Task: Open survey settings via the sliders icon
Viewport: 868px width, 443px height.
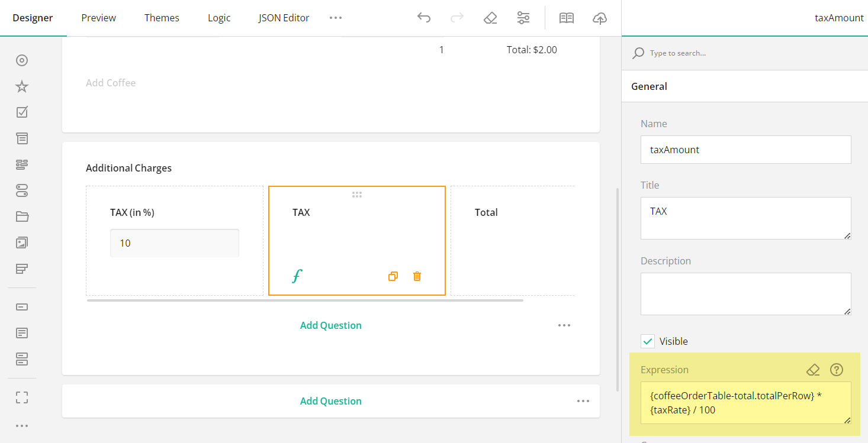Action: (523, 18)
